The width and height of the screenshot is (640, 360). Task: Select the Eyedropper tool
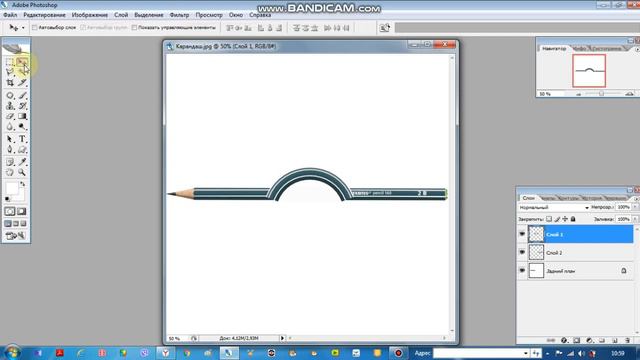(22, 162)
